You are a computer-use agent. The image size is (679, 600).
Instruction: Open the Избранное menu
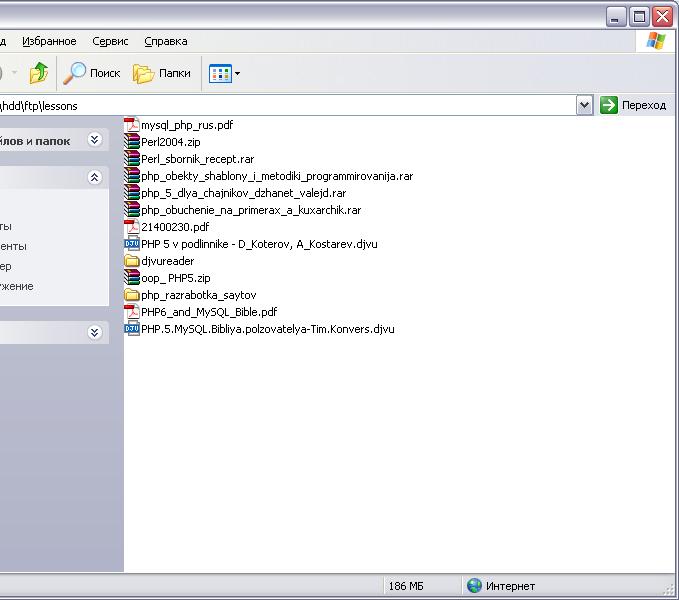tap(49, 41)
